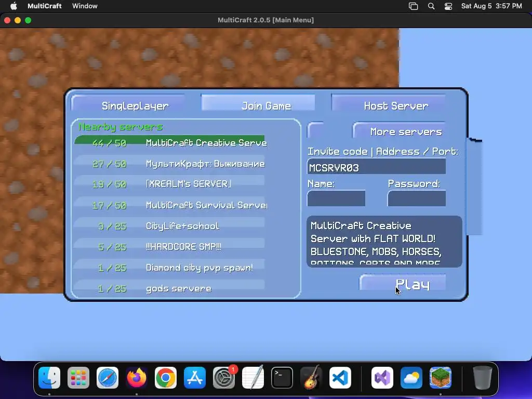532x399 pixels.
Task: Open Google Chrome in the dock
Action: pyautogui.click(x=166, y=378)
